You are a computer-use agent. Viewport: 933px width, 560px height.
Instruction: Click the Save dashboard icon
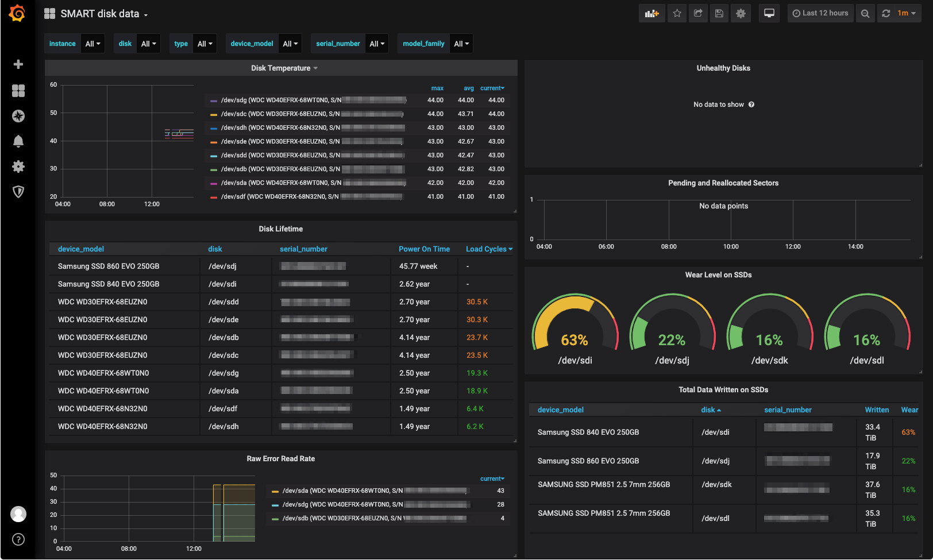coord(719,13)
